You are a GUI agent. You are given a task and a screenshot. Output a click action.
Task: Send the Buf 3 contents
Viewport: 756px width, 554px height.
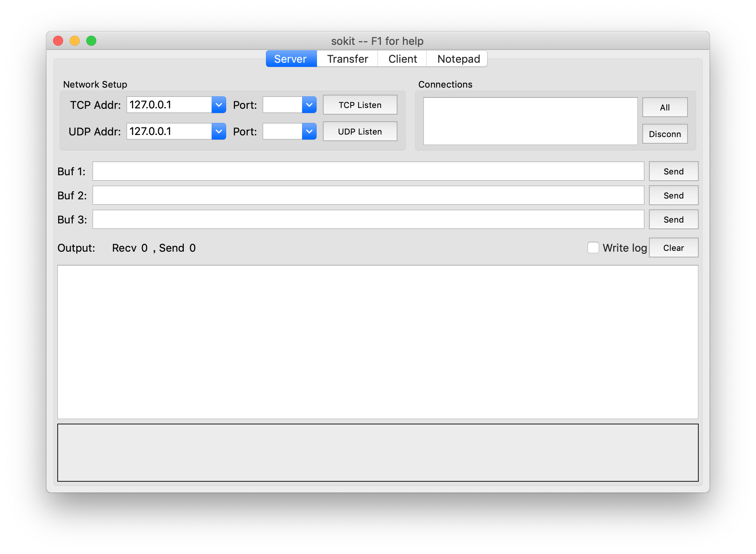tap(673, 220)
